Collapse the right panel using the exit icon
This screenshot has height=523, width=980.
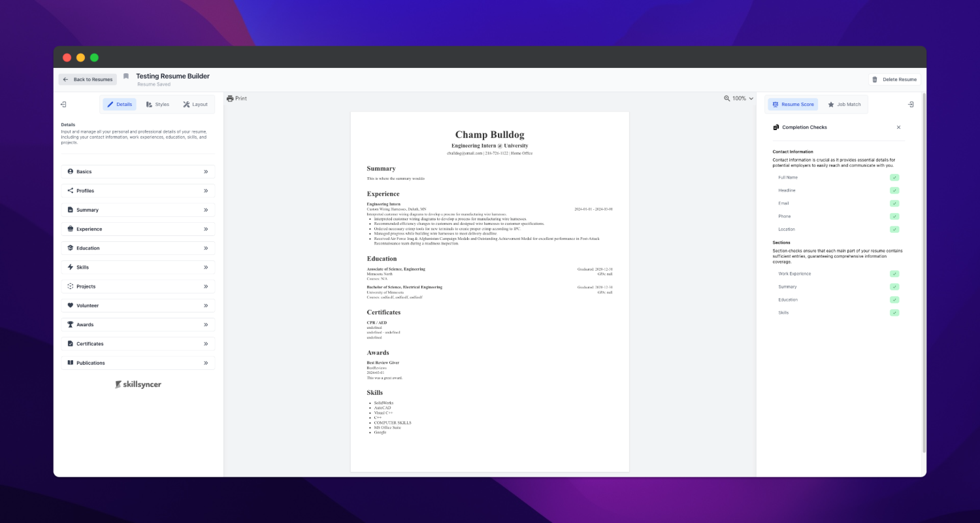point(911,105)
